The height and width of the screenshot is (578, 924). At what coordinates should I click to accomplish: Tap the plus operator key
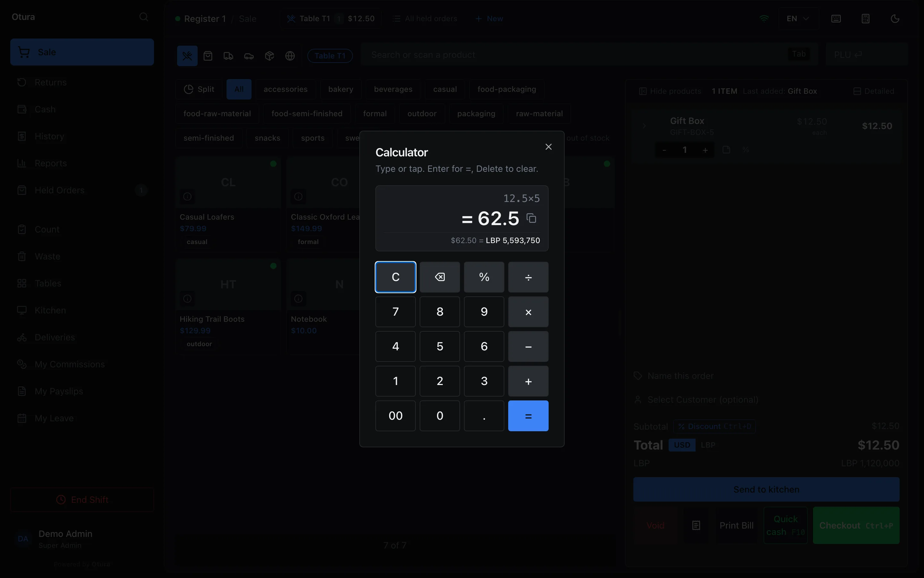pos(528,381)
